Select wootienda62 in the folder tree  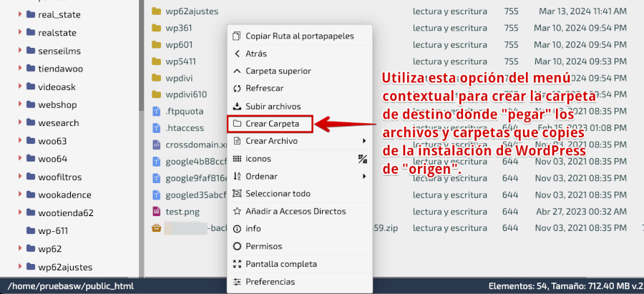pyautogui.click(x=66, y=212)
